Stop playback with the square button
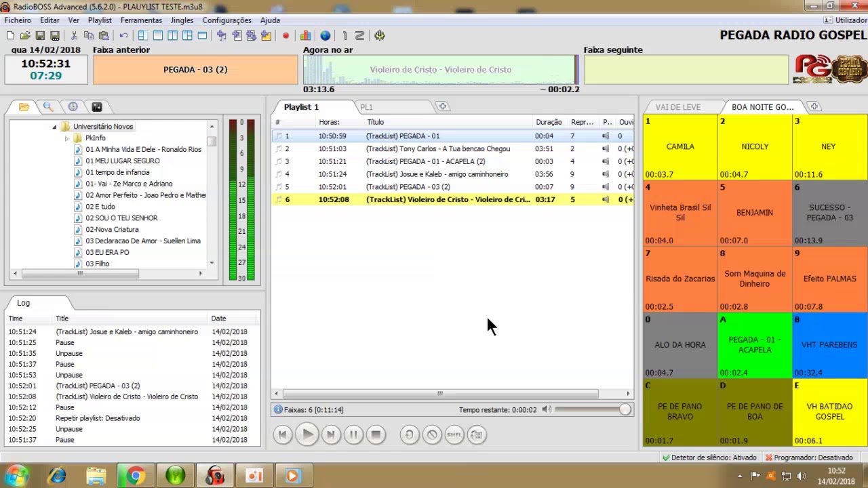The image size is (868, 488). click(x=376, y=435)
